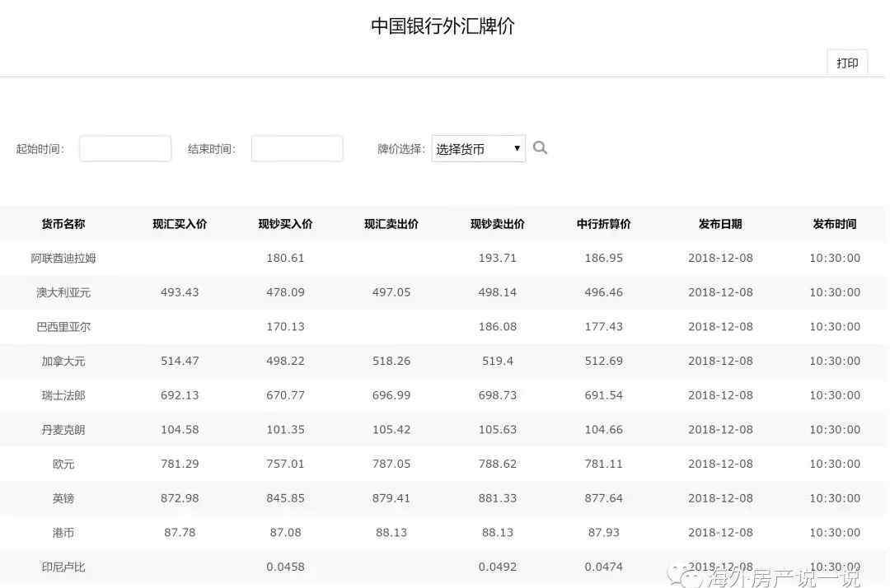Click the 512.69 conversion rate value
The height and width of the screenshot is (588, 890).
603,362
